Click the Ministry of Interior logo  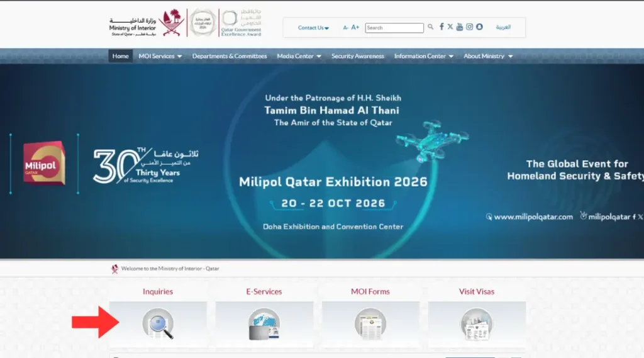(147, 23)
